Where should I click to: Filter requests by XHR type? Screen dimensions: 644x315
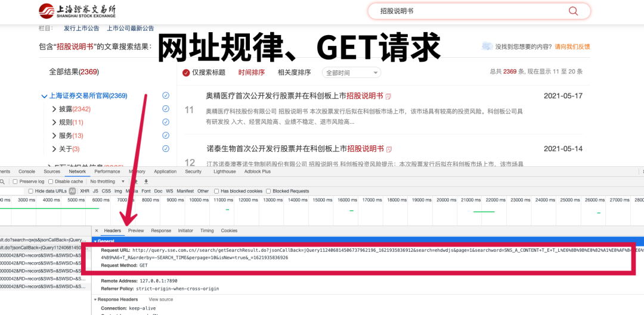coord(85,191)
